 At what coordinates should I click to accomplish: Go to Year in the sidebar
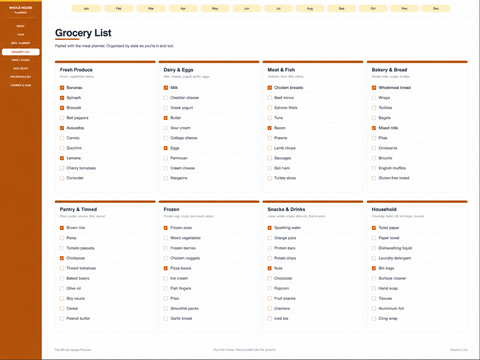[x=21, y=35]
